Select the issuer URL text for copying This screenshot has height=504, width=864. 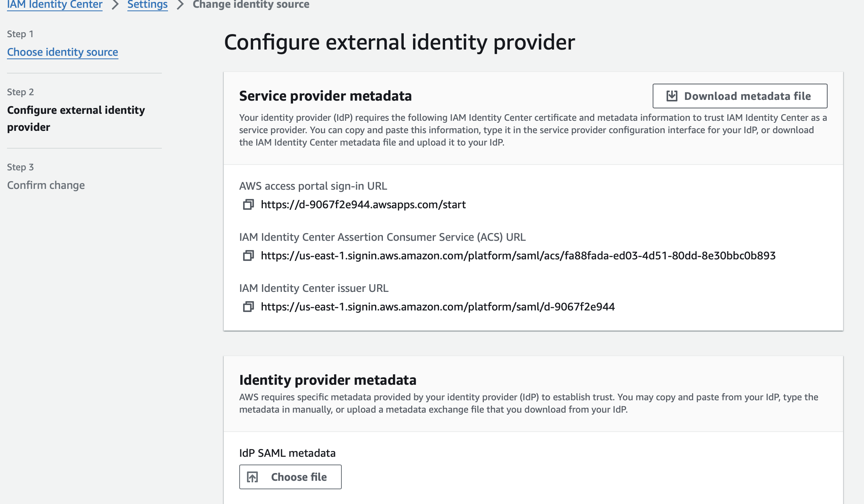point(438,307)
